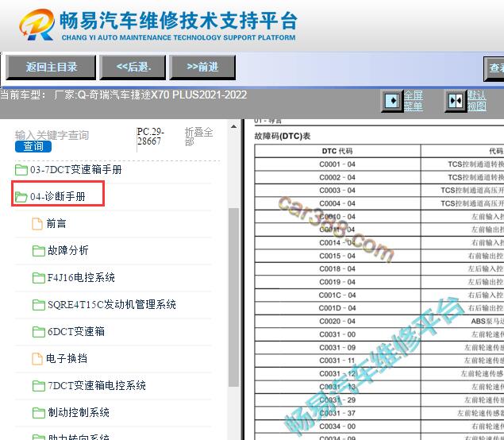Select the C0018 - 04 cell
The height and width of the screenshot is (440, 504).
tap(337, 269)
